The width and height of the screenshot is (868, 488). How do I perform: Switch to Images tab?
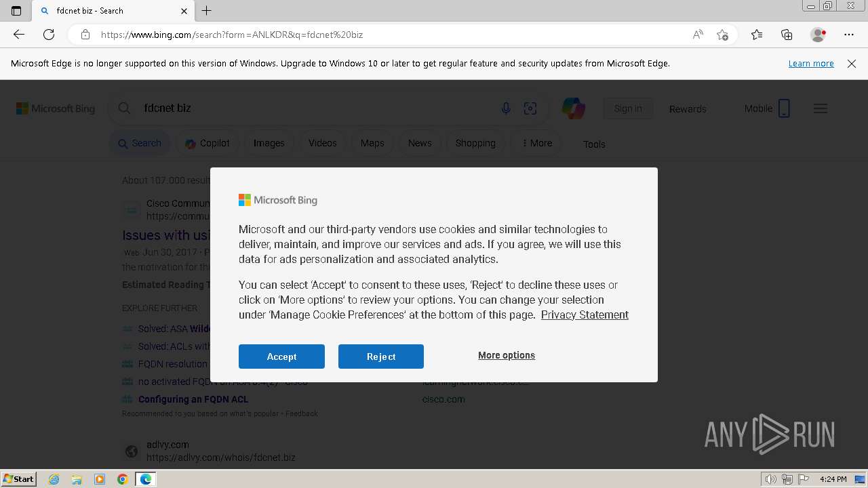click(x=269, y=143)
